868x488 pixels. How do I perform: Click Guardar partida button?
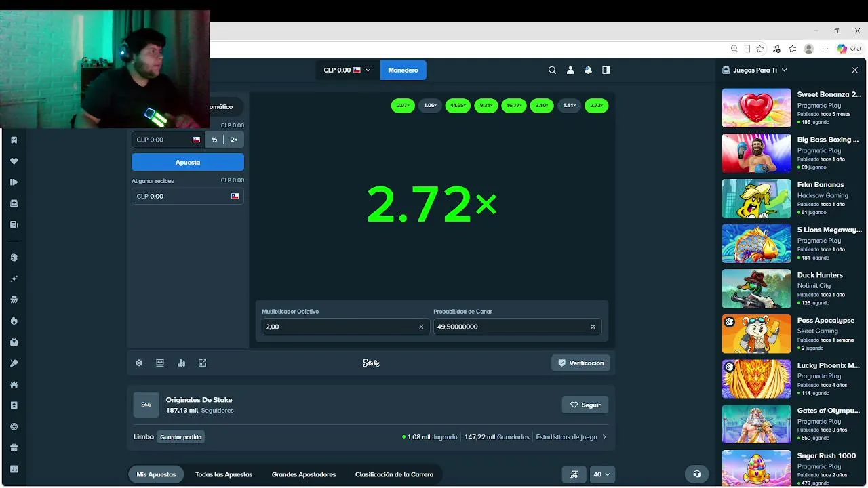pos(181,437)
